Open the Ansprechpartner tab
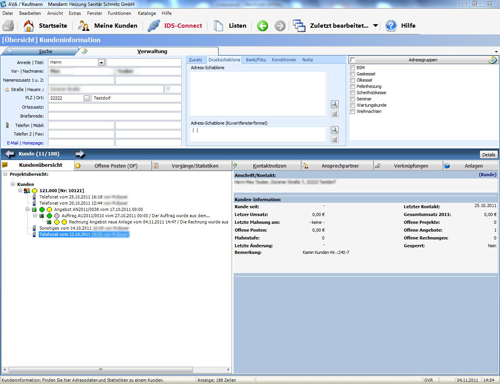 (337, 166)
